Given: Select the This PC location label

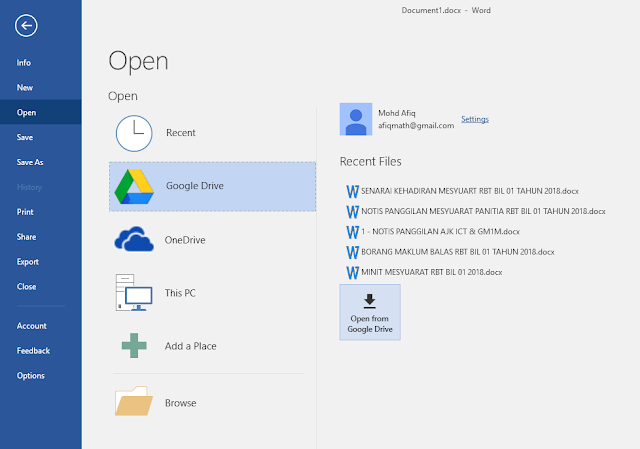Looking at the screenshot, I should 180,293.
